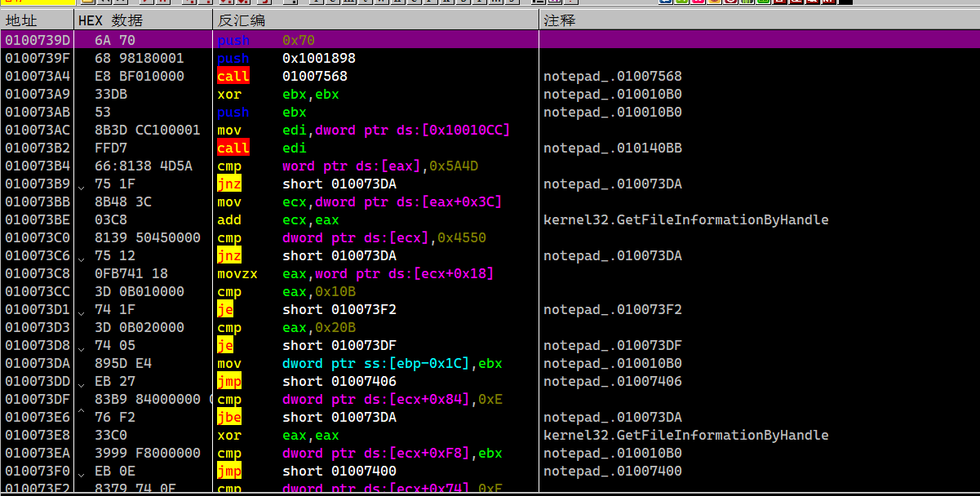Click the 地址 column header
The height and width of the screenshot is (496, 980).
tap(21, 20)
